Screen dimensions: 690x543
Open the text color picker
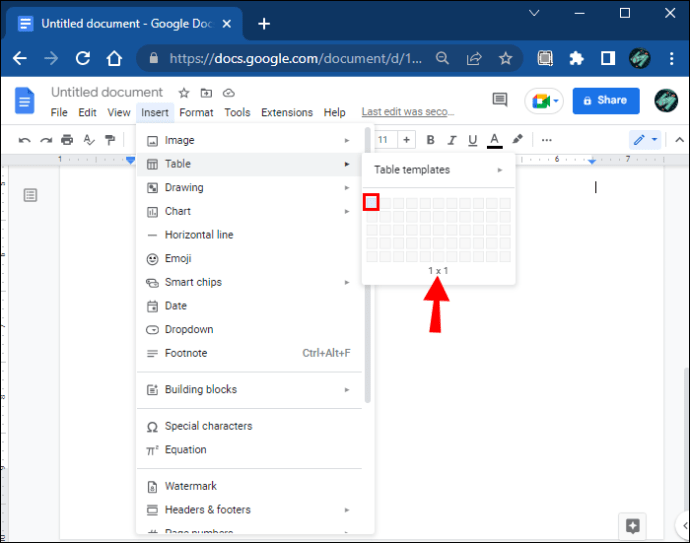tap(494, 140)
